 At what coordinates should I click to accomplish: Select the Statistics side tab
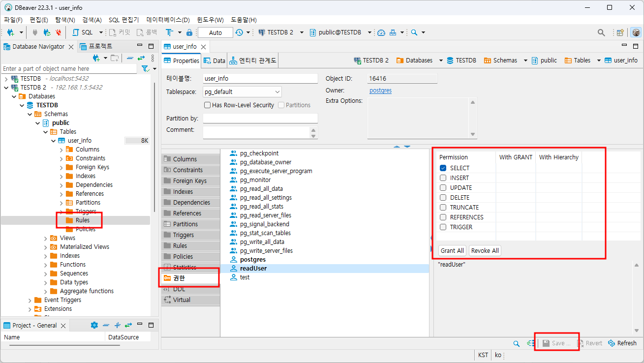tap(190, 268)
